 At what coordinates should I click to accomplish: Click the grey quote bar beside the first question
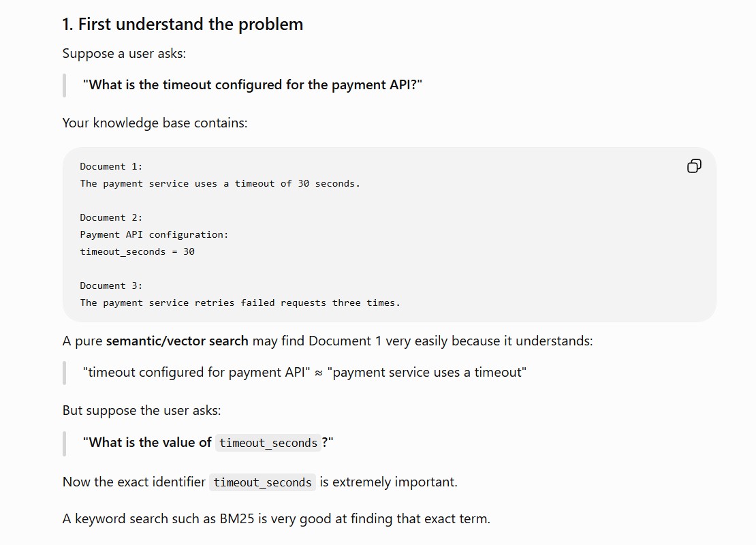pyautogui.click(x=64, y=85)
